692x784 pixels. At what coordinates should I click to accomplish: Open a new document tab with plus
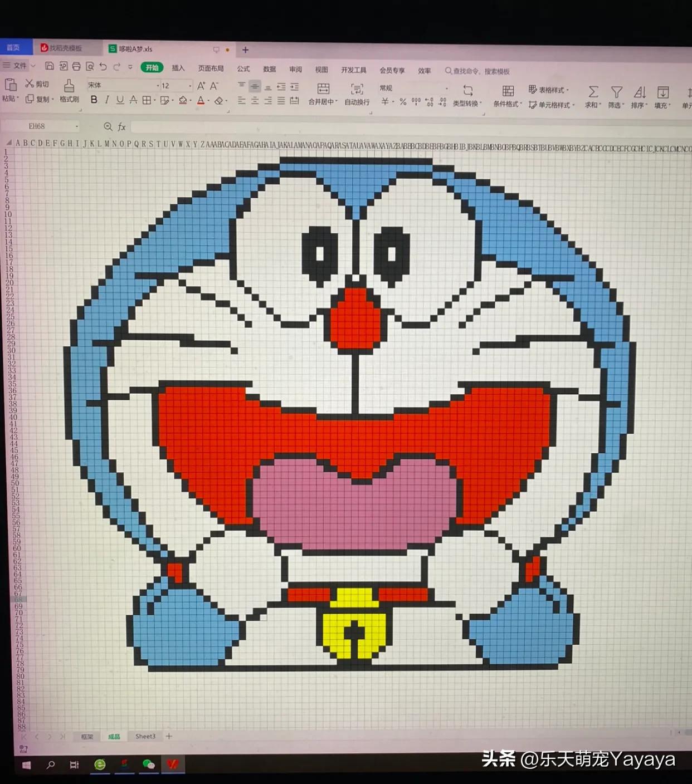click(245, 50)
